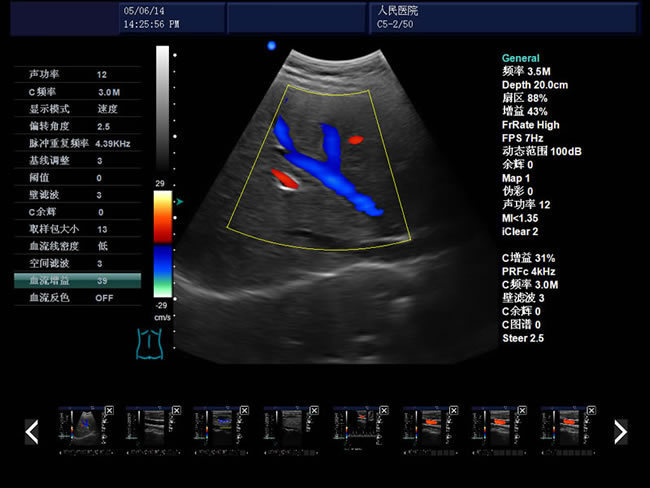Close the second saved image thumbnail
The width and height of the screenshot is (650, 488).
pyautogui.click(x=177, y=410)
